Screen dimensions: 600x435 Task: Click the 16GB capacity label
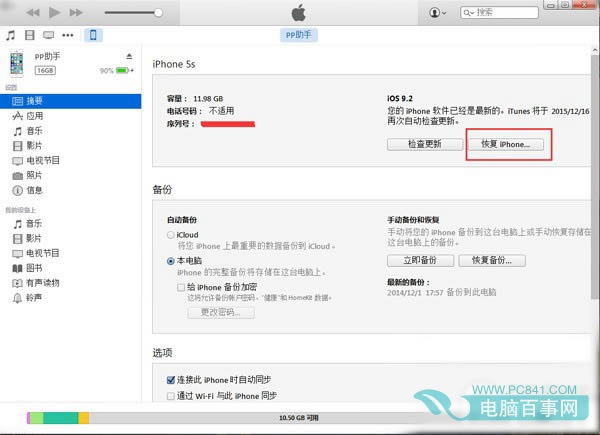point(45,70)
